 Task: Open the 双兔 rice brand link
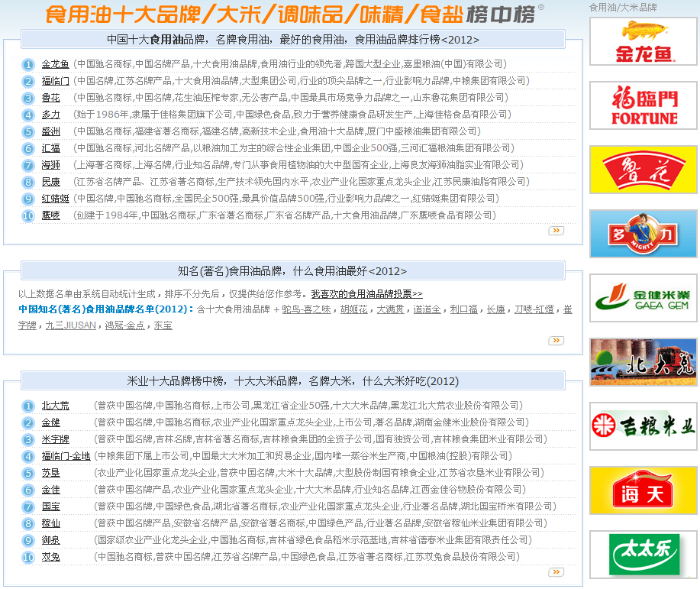click(51, 557)
